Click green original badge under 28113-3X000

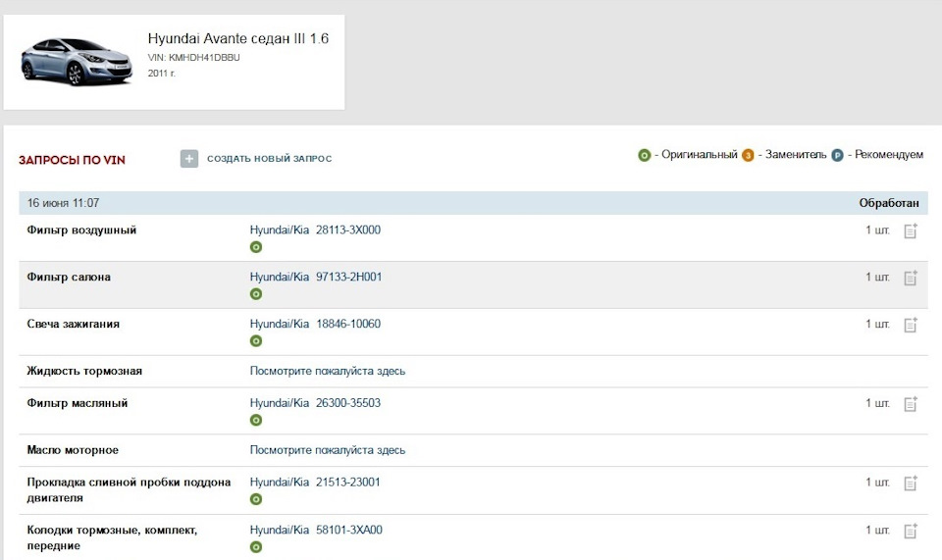pos(256,247)
